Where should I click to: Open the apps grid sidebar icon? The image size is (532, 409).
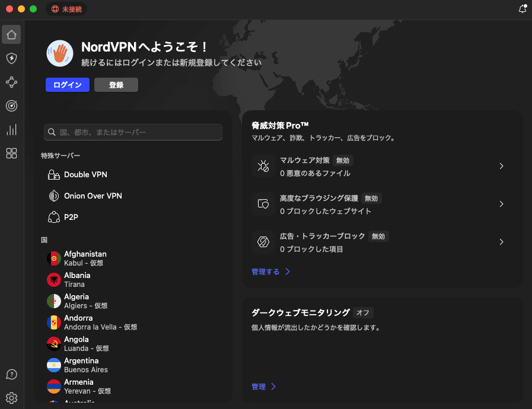click(11, 154)
